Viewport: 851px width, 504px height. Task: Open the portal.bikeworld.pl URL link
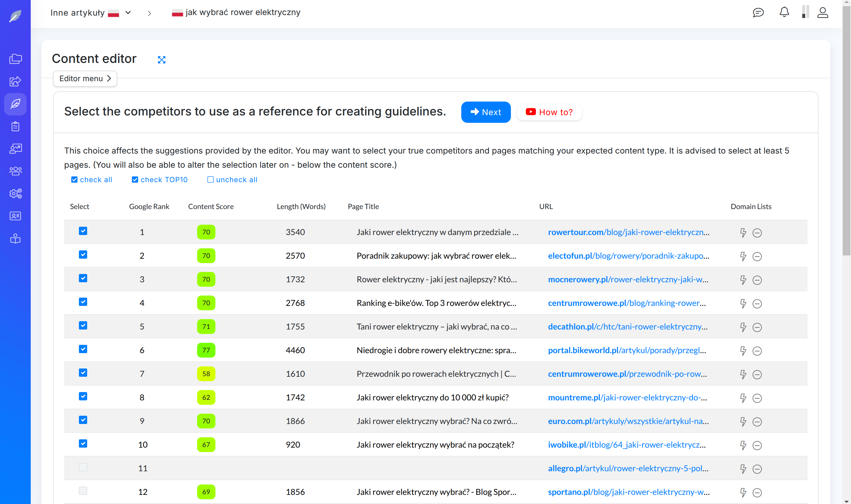[627, 350]
